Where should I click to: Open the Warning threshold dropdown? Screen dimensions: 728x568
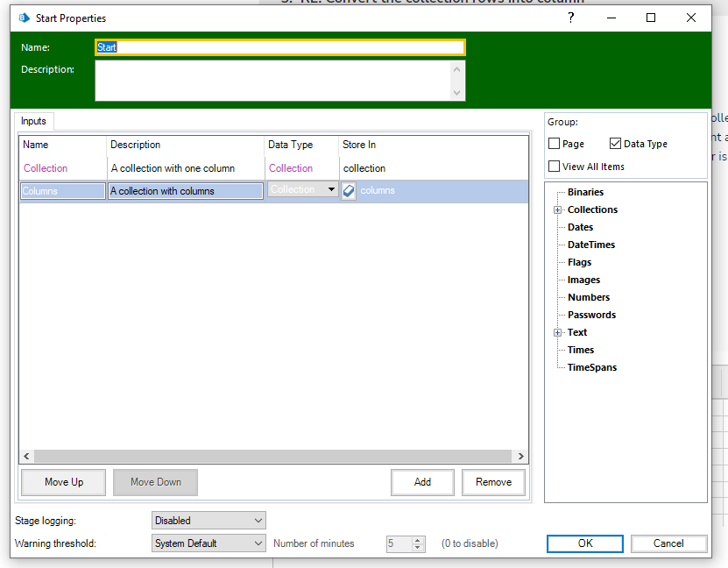(209, 543)
